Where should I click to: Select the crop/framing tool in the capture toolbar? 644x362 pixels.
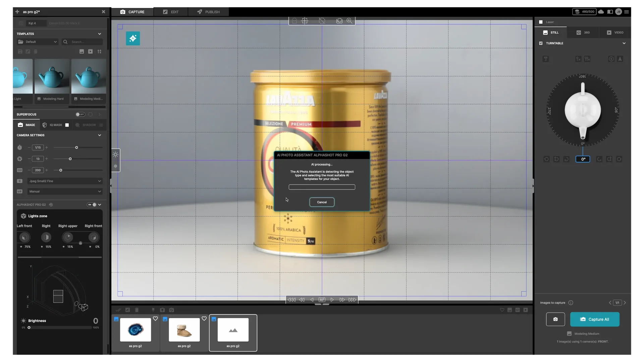[x=305, y=20]
